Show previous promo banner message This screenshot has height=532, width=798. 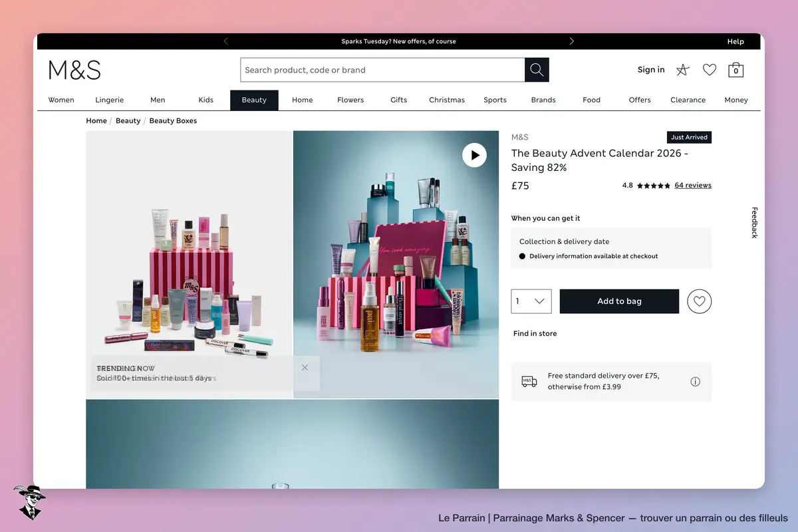[x=226, y=41]
